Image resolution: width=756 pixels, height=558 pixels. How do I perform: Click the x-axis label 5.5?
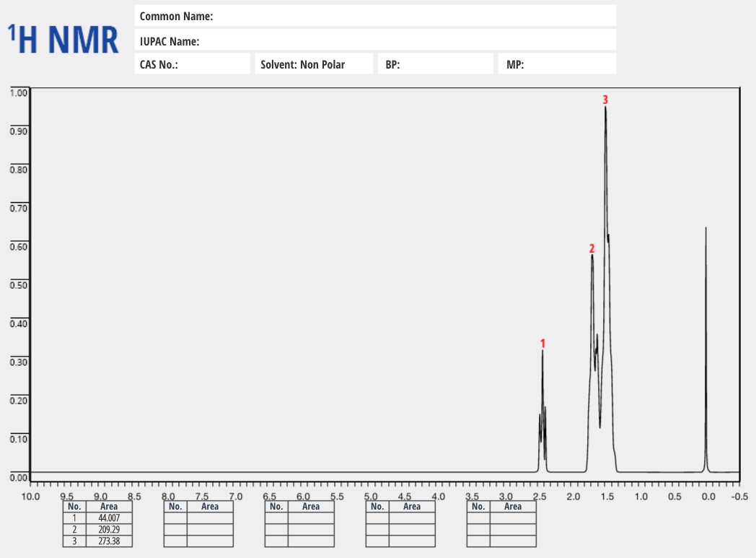(337, 496)
